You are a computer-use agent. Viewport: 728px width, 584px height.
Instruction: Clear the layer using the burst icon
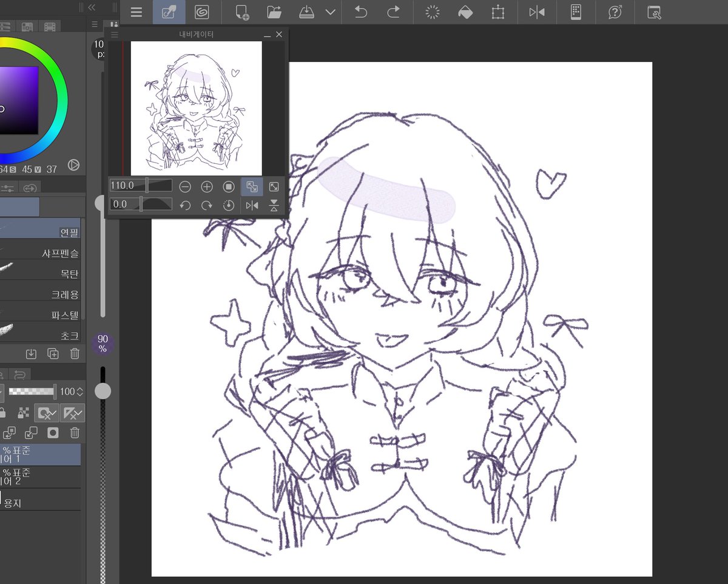[x=432, y=12]
